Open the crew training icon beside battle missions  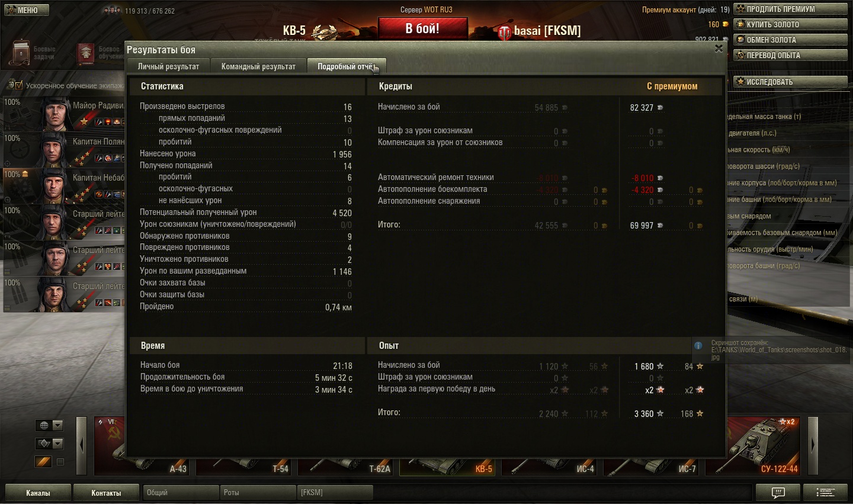pyautogui.click(x=86, y=53)
